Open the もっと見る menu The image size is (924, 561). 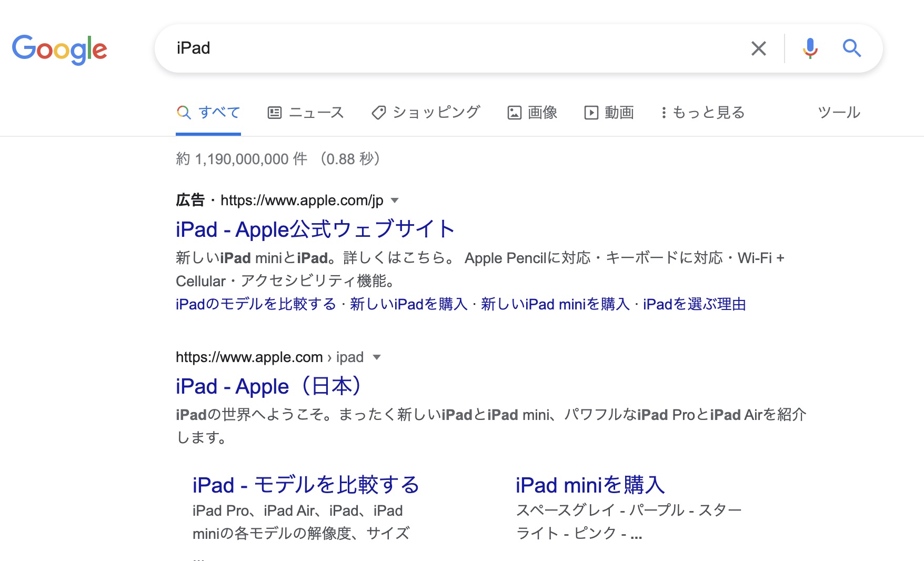tap(702, 112)
